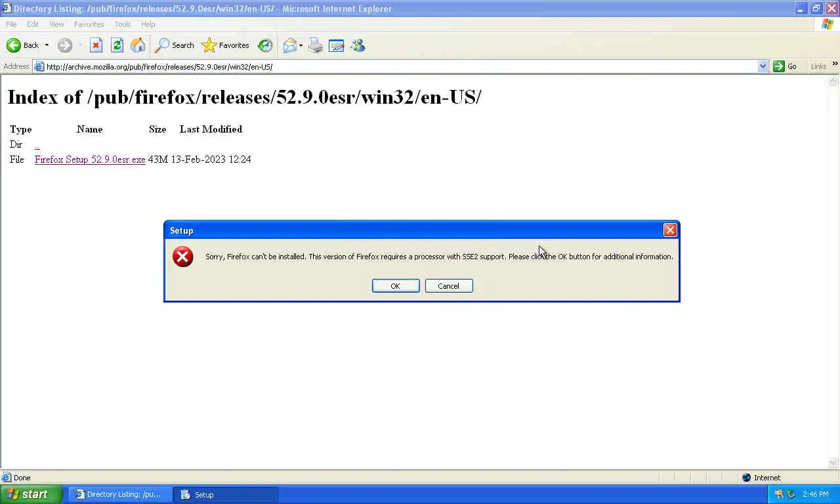Restore down the Internet Explorer window
The height and width of the screenshot is (504, 840).
(x=816, y=9)
